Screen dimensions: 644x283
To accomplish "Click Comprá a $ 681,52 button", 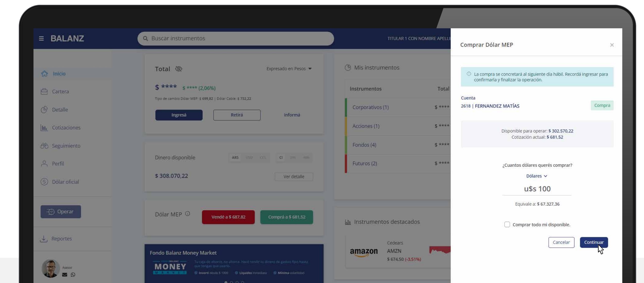I will point(287,217).
